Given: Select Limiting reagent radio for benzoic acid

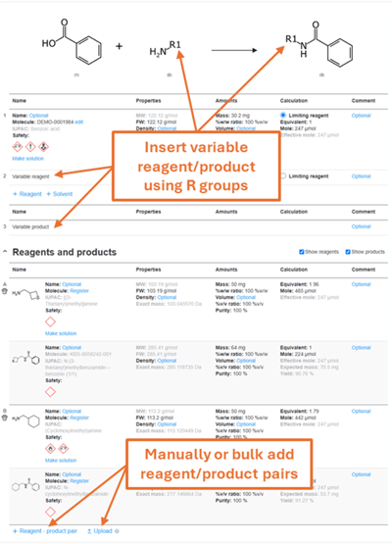Looking at the screenshot, I should [283, 116].
